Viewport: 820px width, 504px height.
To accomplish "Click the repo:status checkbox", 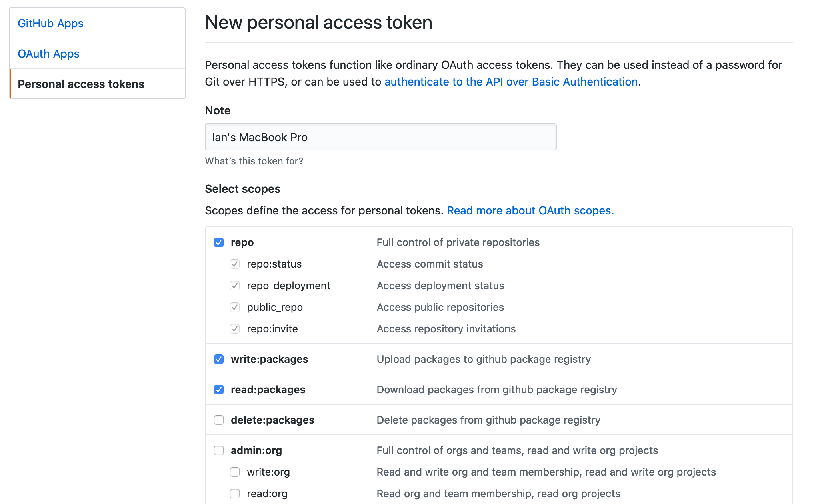I will (x=235, y=264).
